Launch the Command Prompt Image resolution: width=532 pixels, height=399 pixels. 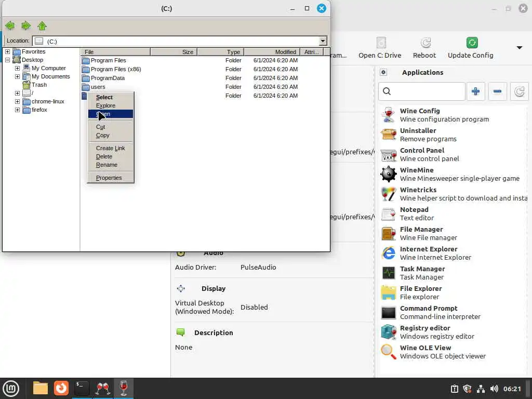[x=453, y=312]
